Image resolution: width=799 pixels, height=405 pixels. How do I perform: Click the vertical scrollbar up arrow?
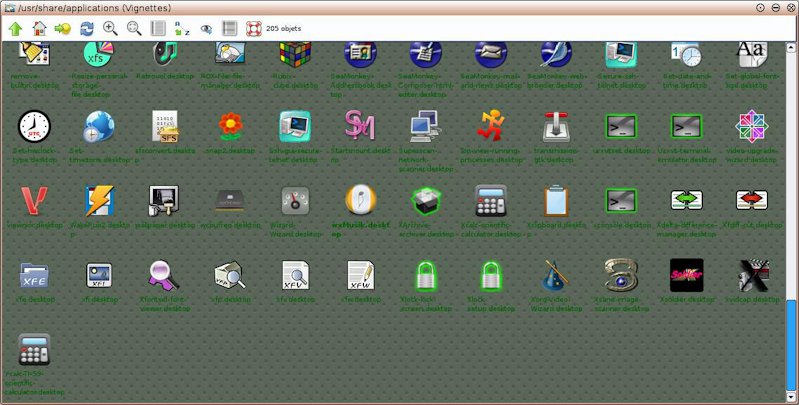point(791,48)
